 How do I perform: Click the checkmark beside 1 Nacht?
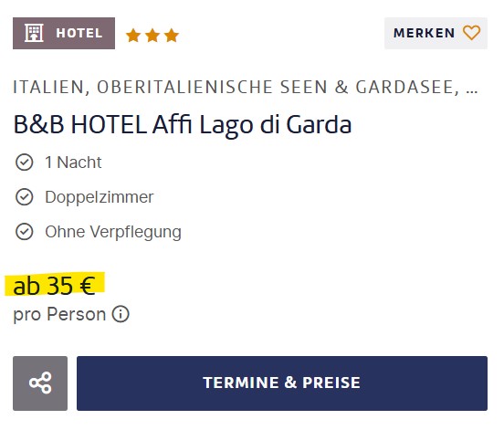24,162
